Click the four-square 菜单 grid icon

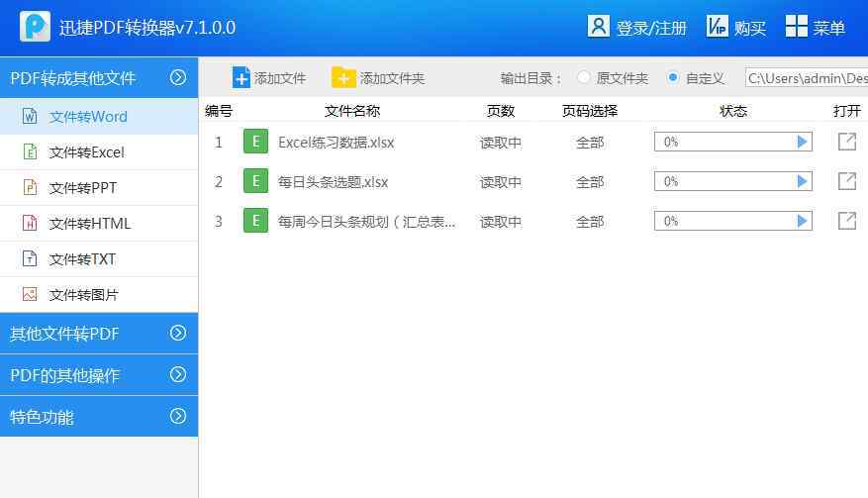(796, 26)
